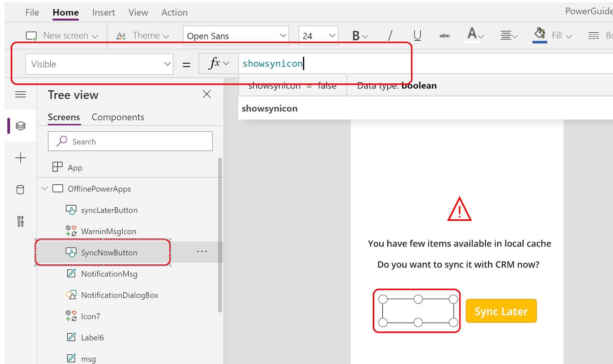Open Advanced tools from the left rail
613x364 pixels.
(20, 221)
